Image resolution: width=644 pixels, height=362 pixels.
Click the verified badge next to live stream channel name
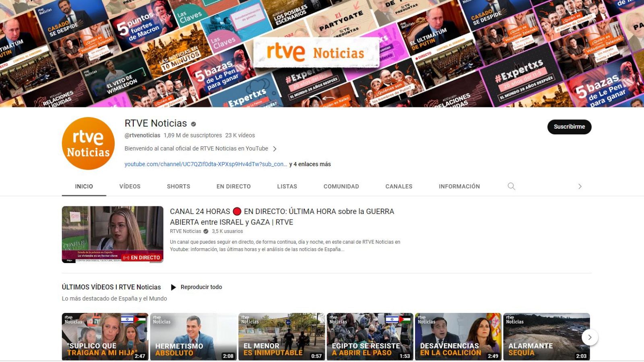[206, 231]
